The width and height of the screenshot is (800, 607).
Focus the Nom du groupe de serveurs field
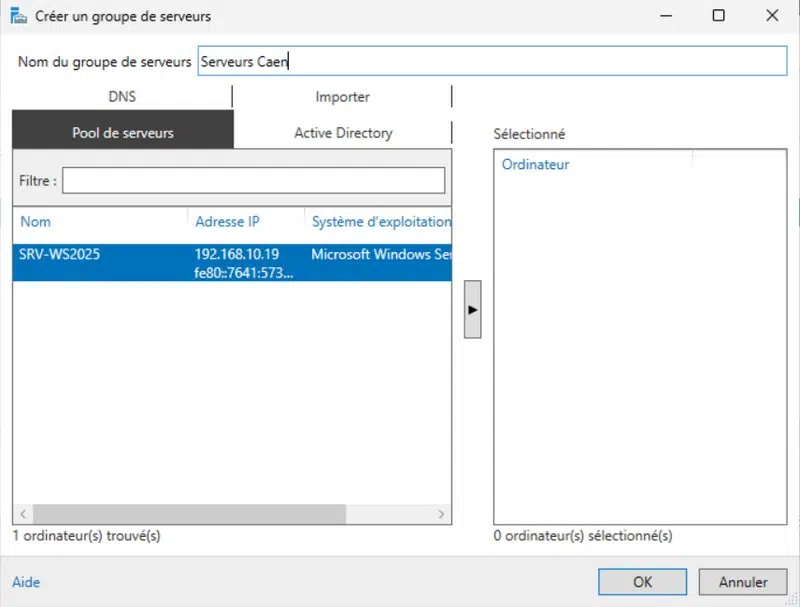tap(492, 61)
